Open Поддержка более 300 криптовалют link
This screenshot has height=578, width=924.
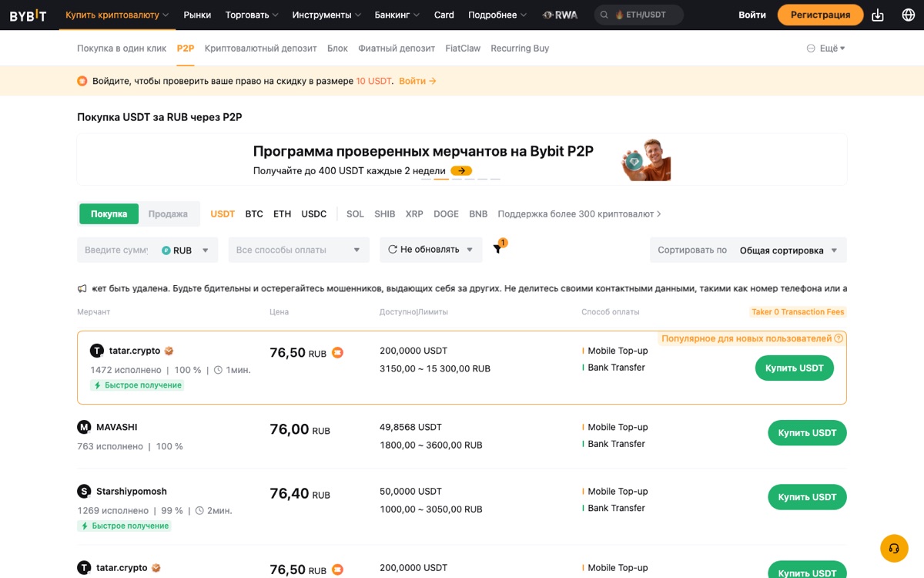tap(579, 214)
